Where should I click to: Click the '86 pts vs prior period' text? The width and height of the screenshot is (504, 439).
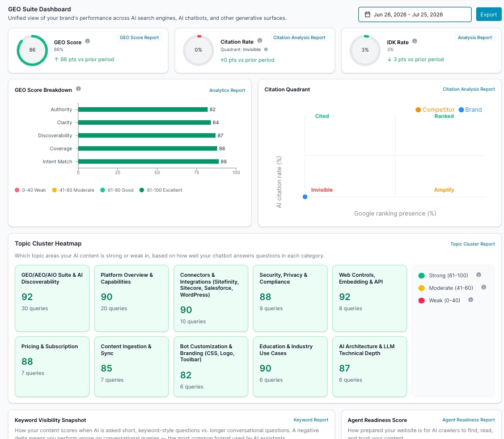[x=87, y=60]
